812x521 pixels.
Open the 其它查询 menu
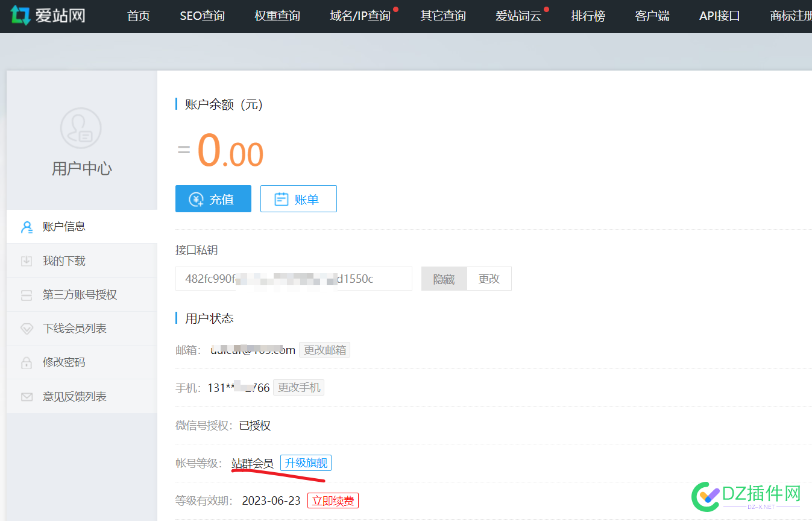point(443,16)
